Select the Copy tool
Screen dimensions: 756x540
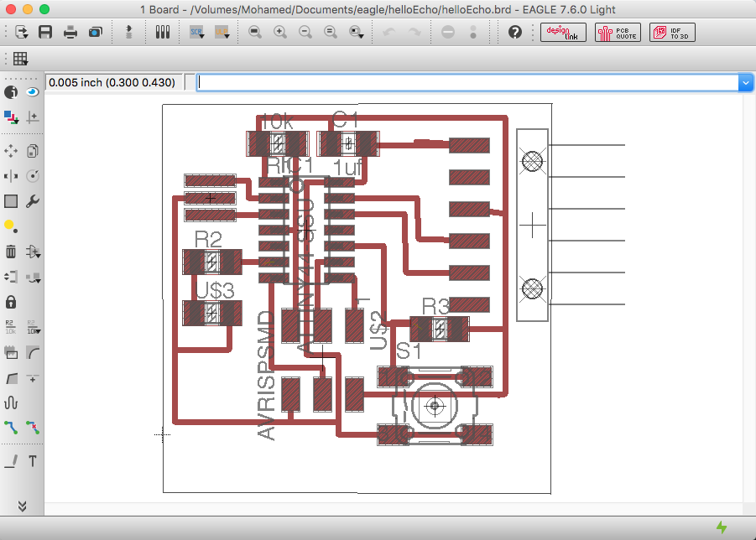pos(32,151)
